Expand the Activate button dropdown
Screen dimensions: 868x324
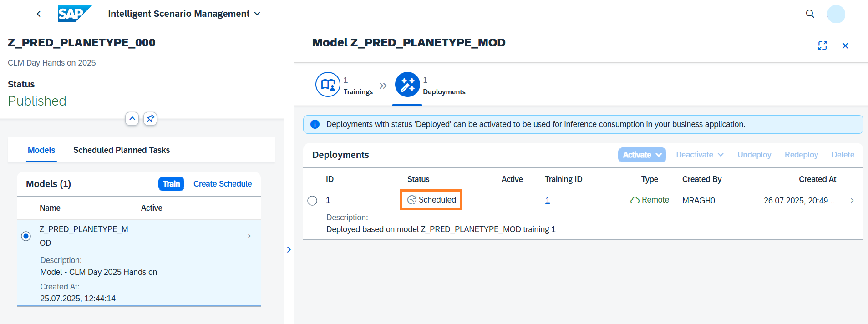pos(658,155)
